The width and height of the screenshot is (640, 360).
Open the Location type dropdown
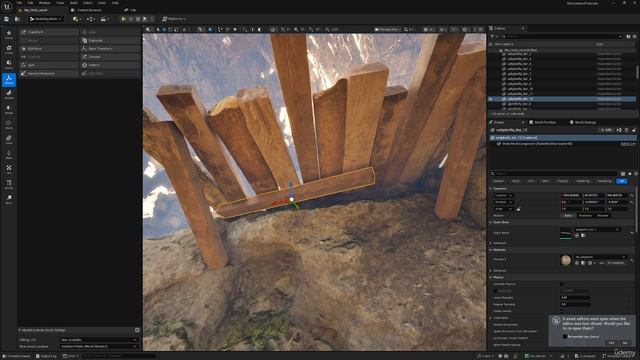(x=503, y=196)
